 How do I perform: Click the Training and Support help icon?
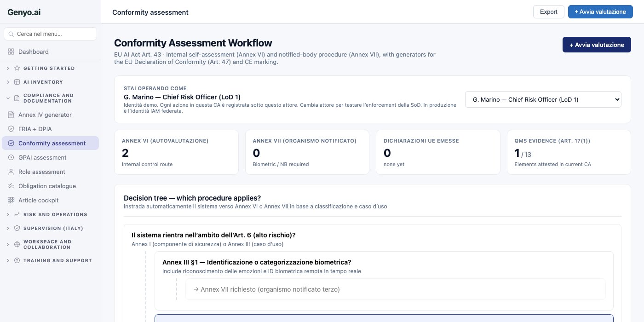pos(17,260)
